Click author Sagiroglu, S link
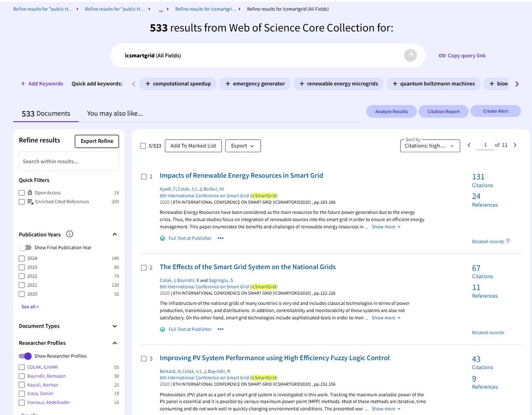This screenshot has width=532, height=415. [220, 280]
